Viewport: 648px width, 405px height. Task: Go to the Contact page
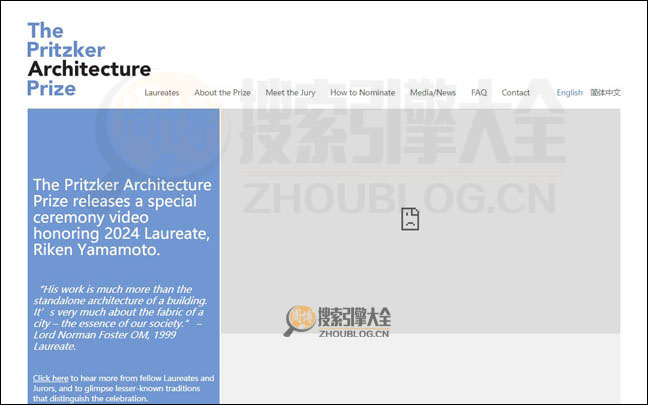[x=515, y=93]
